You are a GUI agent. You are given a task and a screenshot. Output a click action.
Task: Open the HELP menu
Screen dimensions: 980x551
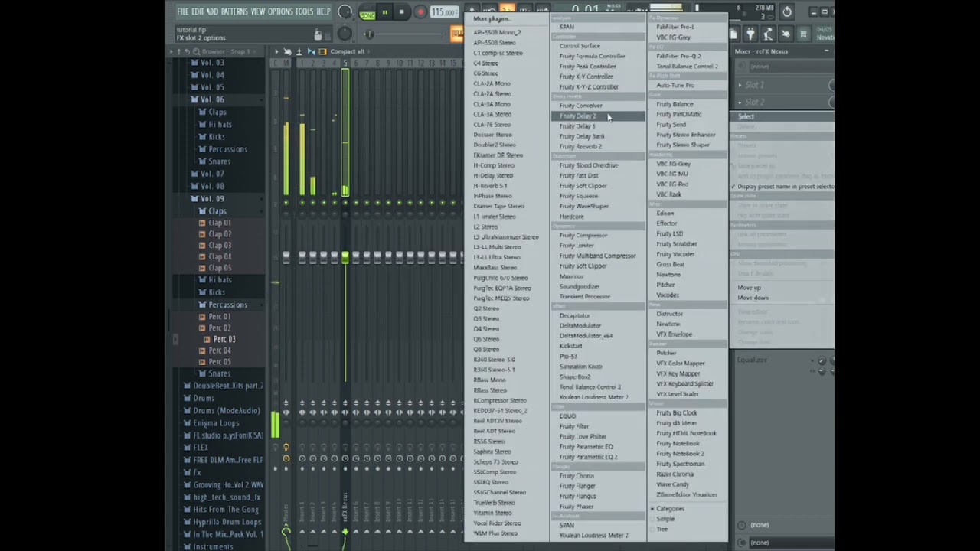pos(323,11)
